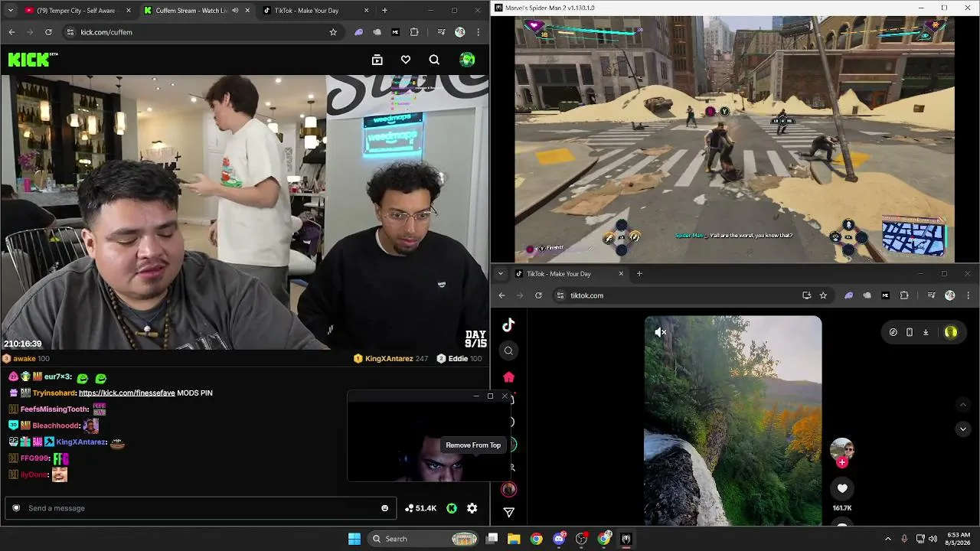Like the TikTok video with 161.7K likes

pos(842,488)
